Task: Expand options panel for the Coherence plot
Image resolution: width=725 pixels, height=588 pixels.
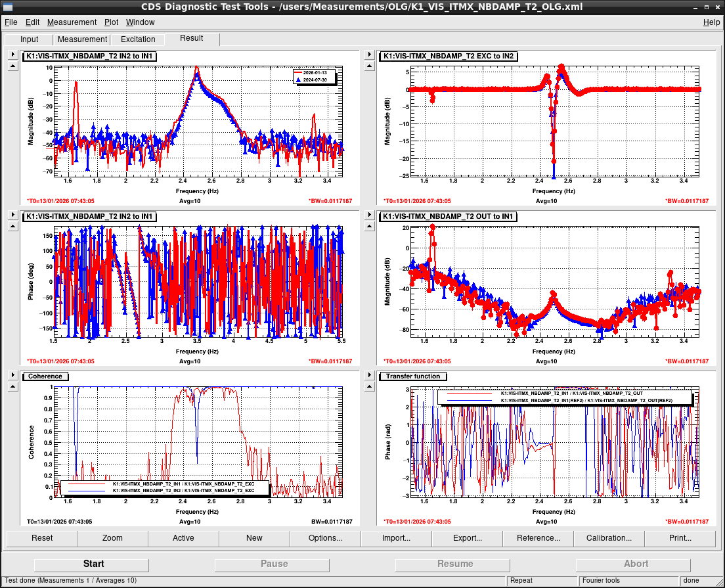Action: (x=12, y=375)
